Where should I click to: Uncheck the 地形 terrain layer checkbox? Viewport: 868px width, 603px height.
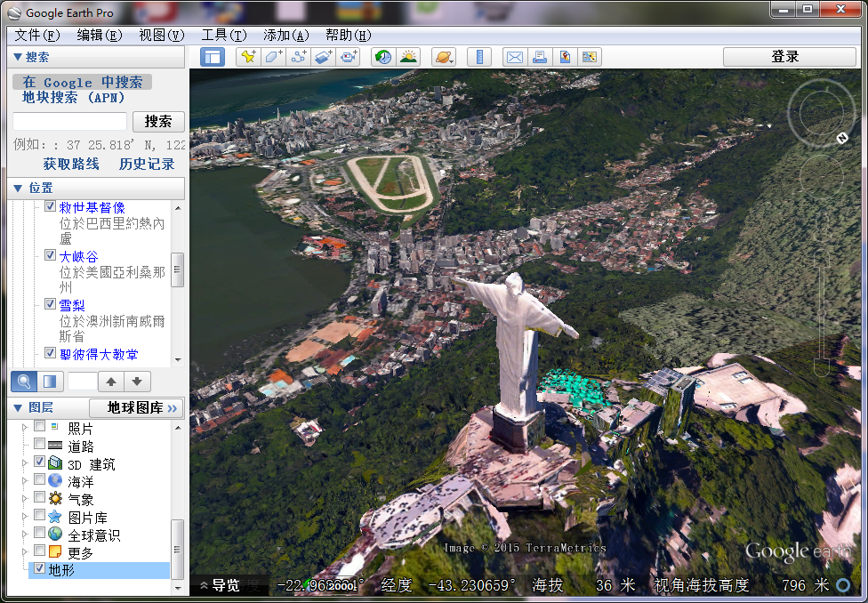click(39, 568)
